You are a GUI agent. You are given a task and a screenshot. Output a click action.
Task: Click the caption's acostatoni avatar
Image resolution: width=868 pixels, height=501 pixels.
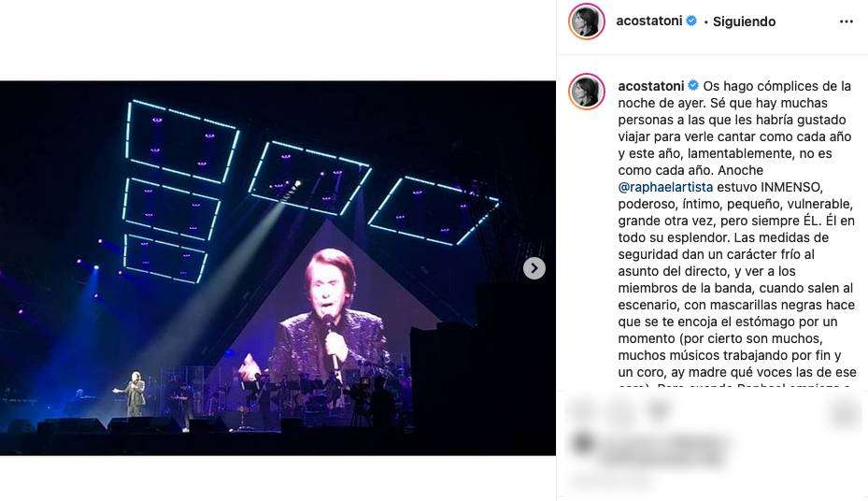[x=586, y=92]
